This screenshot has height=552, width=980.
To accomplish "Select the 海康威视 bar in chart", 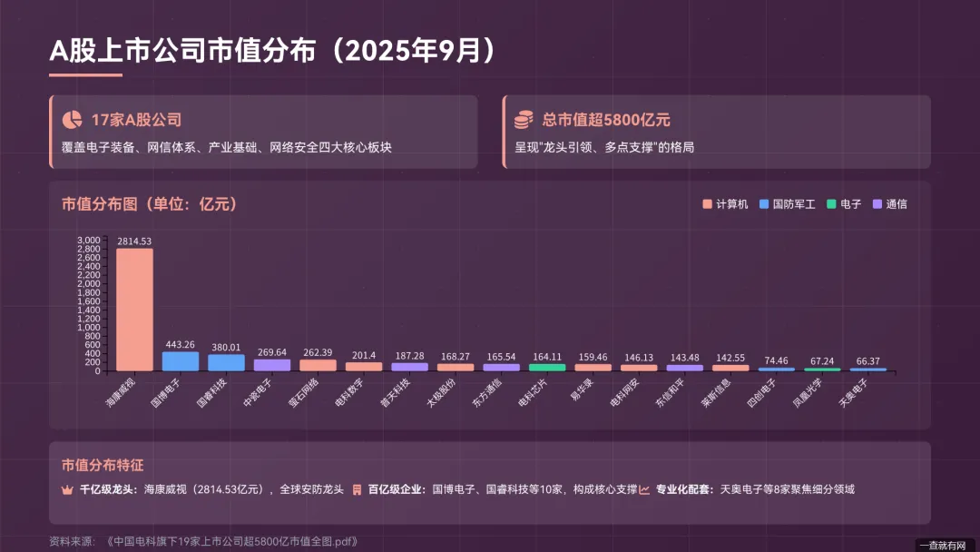I will click(x=134, y=310).
